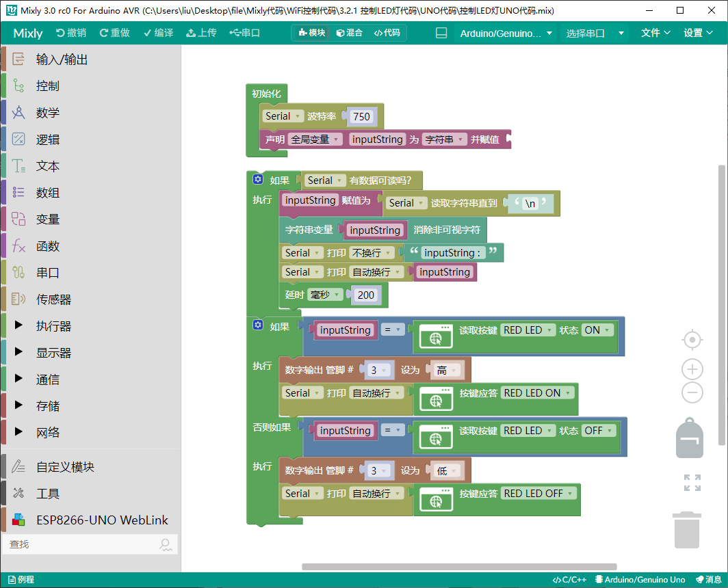This screenshot has height=588, width=728.
Task: Open the 字符串 type dropdown
Action: point(445,139)
